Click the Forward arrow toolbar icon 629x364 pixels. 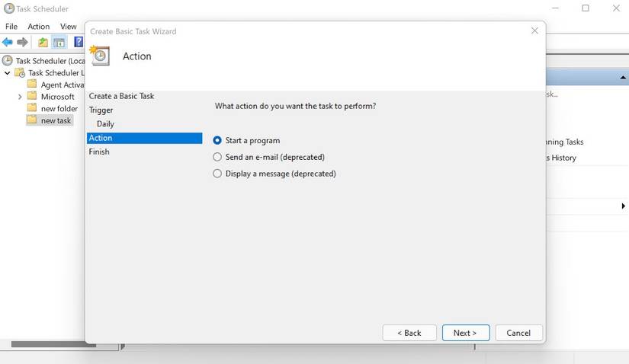click(x=23, y=42)
